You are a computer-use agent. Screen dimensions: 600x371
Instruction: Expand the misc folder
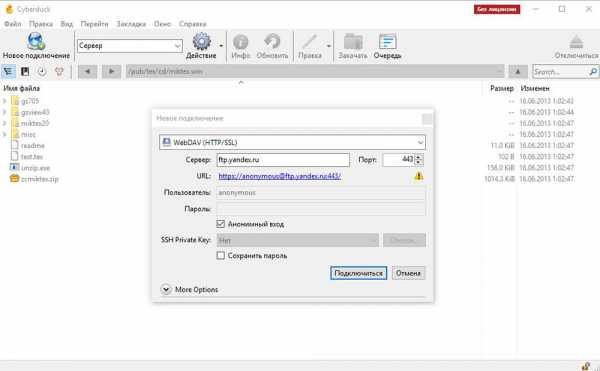click(x=5, y=134)
